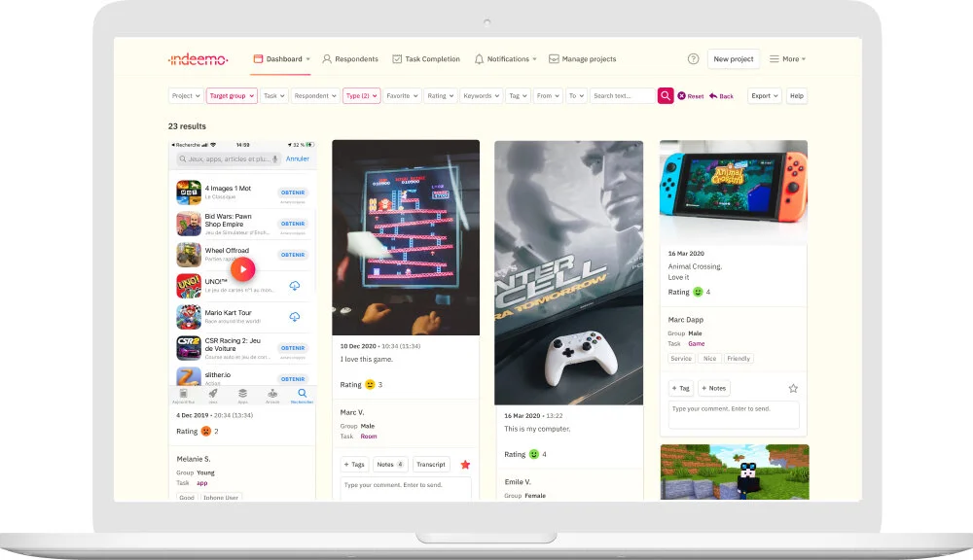
Task: Click the pink search magnifier button
Action: pos(666,95)
